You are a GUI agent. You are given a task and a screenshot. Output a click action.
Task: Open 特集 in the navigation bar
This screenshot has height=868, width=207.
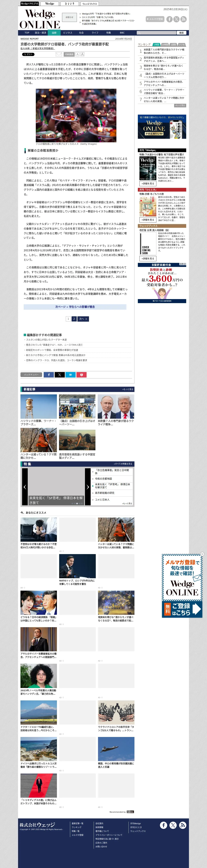coord(108,33)
